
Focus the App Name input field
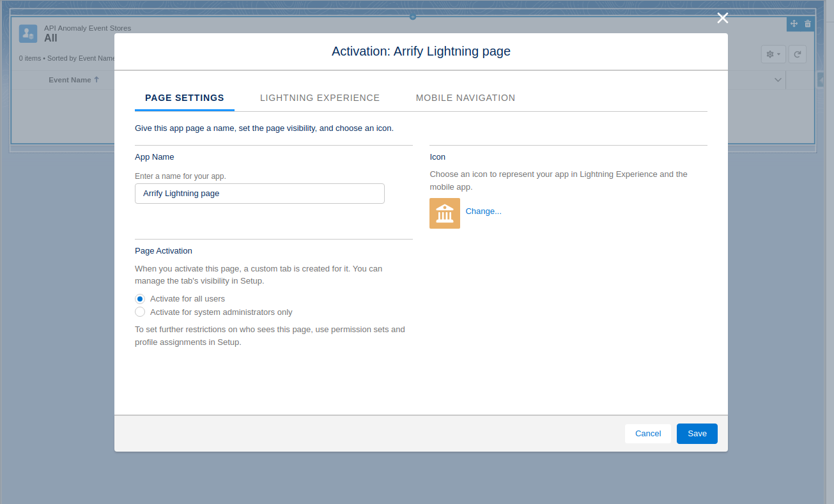(259, 194)
